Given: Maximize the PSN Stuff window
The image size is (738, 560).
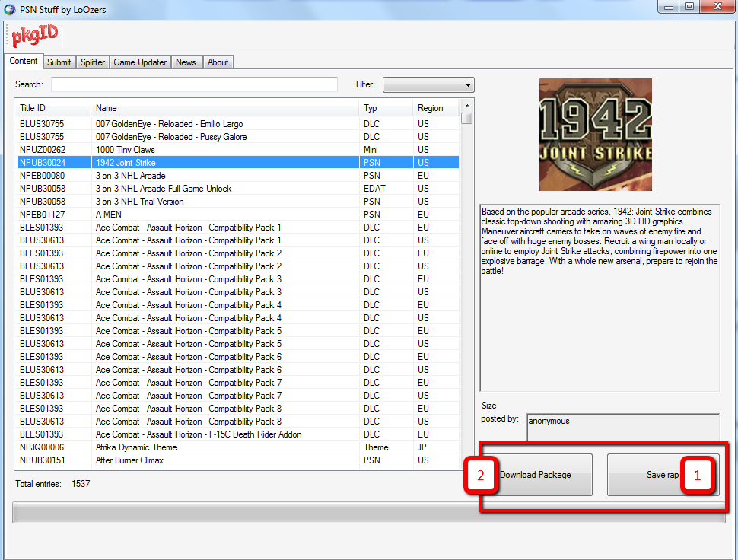Looking at the screenshot, I should 689,7.
